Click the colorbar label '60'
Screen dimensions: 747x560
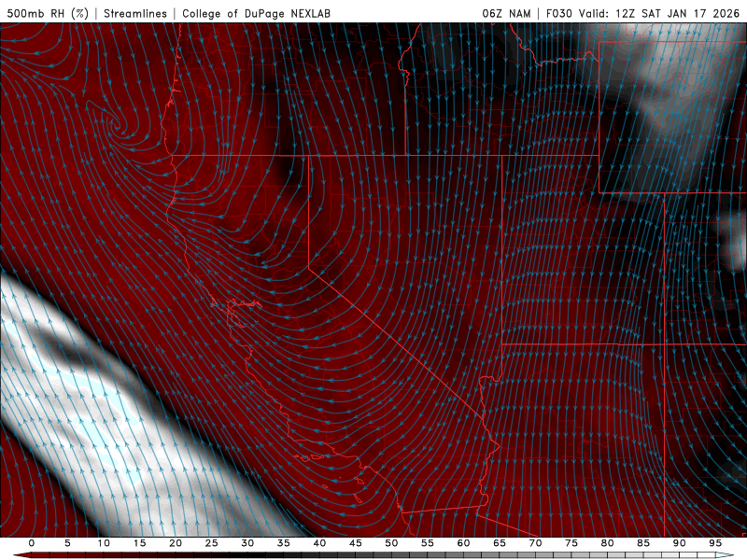(x=463, y=543)
